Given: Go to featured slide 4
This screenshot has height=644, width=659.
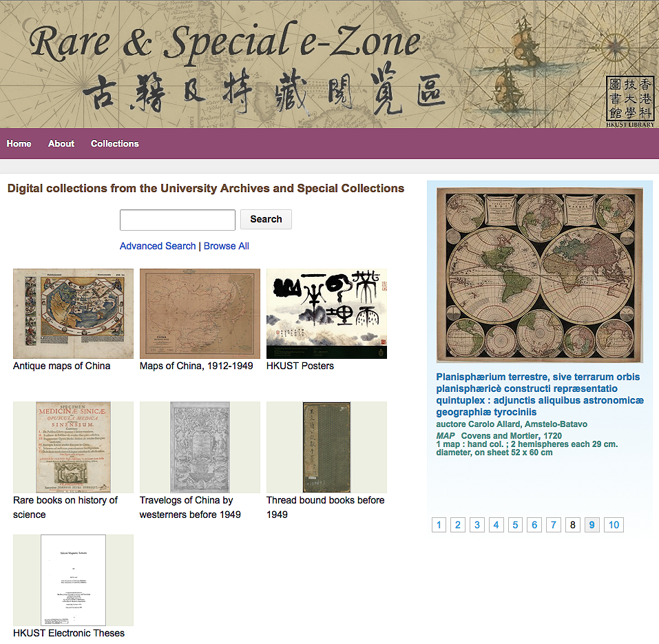Looking at the screenshot, I should pos(496,525).
